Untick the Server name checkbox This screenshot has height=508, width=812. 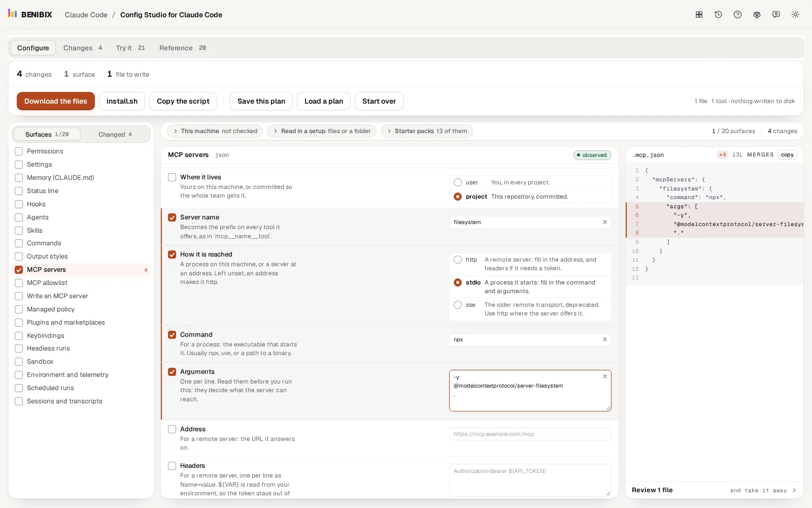pyautogui.click(x=172, y=217)
